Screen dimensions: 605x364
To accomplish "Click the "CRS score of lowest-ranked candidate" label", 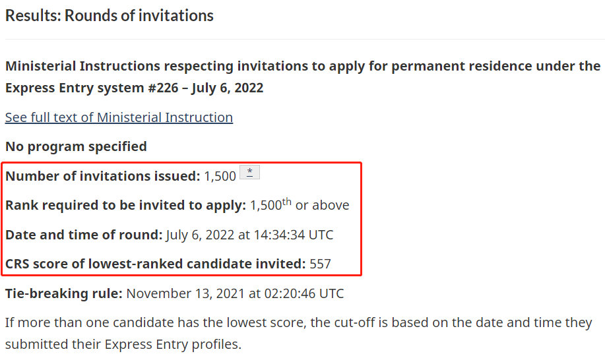I will coord(155,264).
